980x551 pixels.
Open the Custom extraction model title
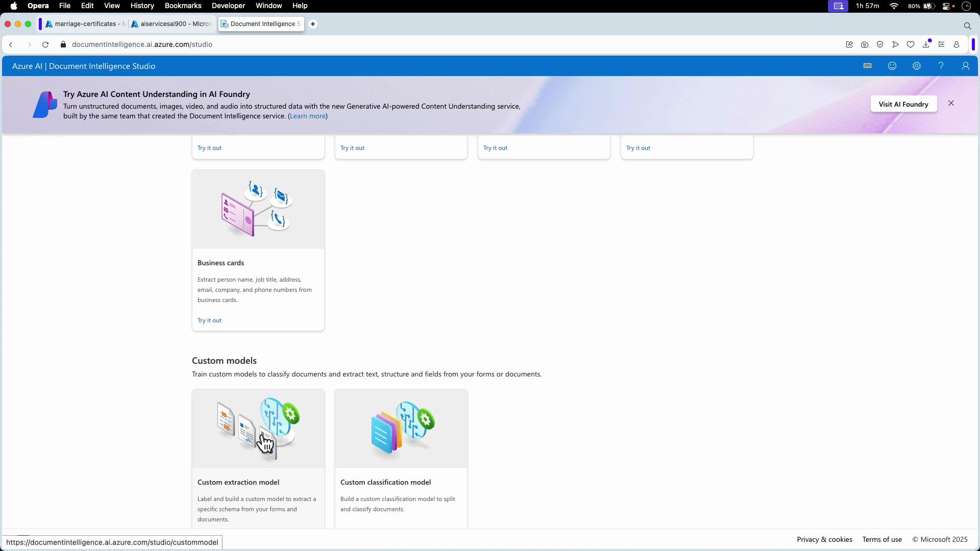coord(238,483)
